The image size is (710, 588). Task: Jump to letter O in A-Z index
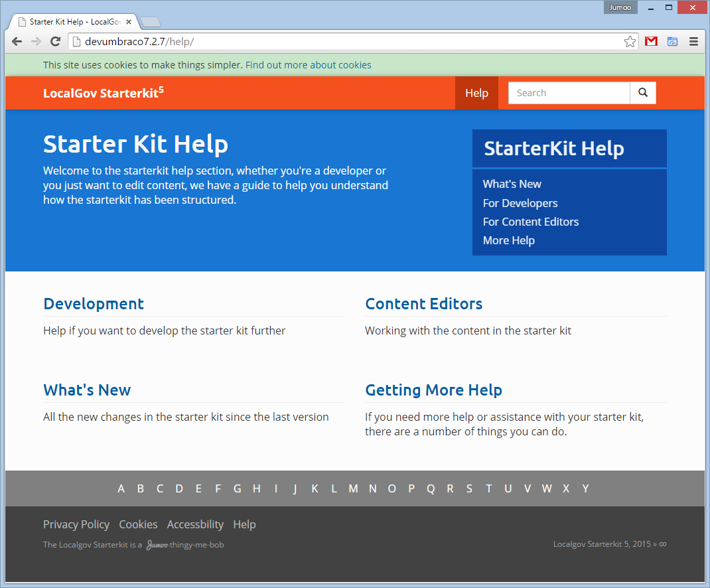392,489
